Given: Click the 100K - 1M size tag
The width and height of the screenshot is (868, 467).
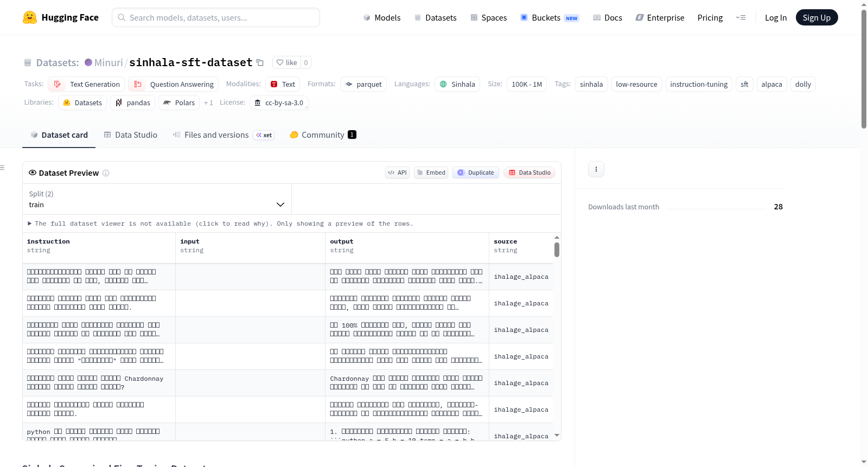Looking at the screenshot, I should (527, 84).
